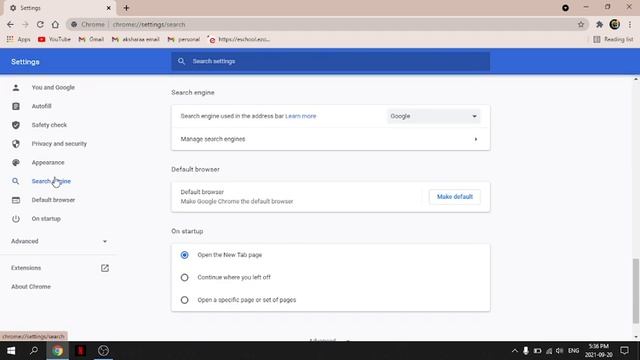Open the Reading list
640x360 pixels.
tap(613, 39)
